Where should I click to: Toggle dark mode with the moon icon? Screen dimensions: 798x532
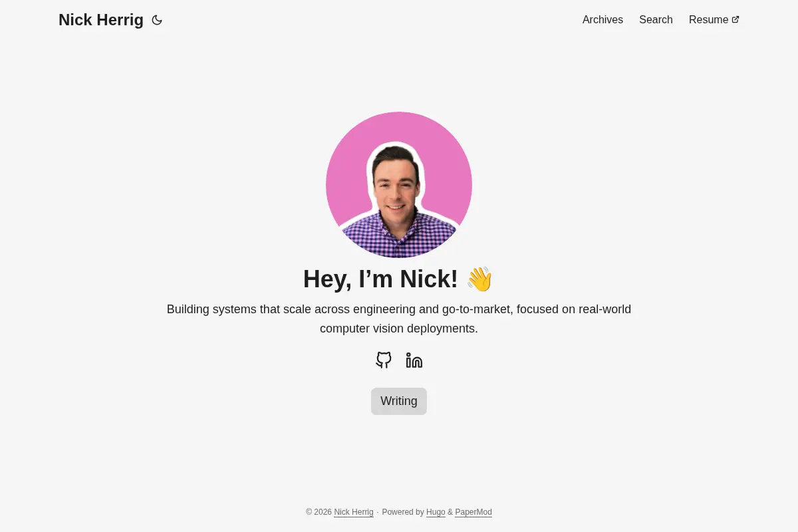tap(157, 20)
